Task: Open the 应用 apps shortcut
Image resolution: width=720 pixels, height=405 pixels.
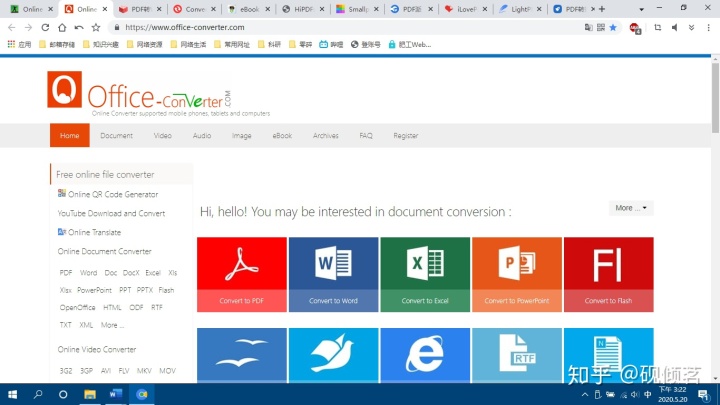Action: (19, 45)
